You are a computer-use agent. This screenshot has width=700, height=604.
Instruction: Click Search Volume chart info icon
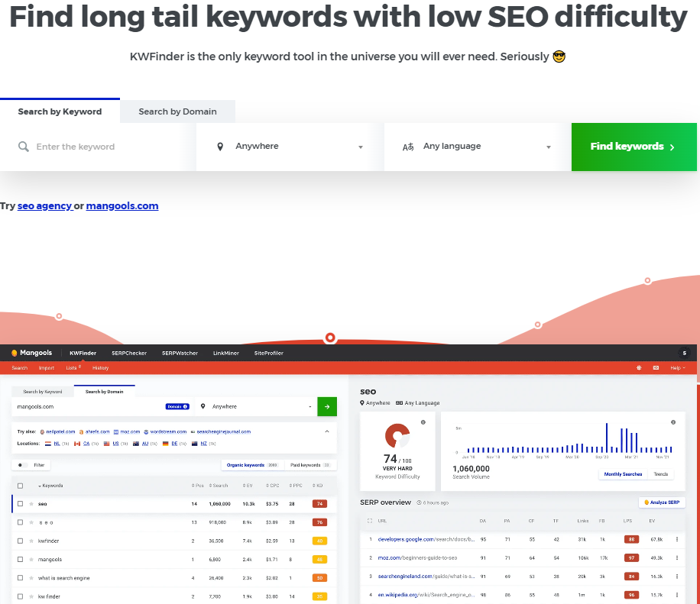673,422
